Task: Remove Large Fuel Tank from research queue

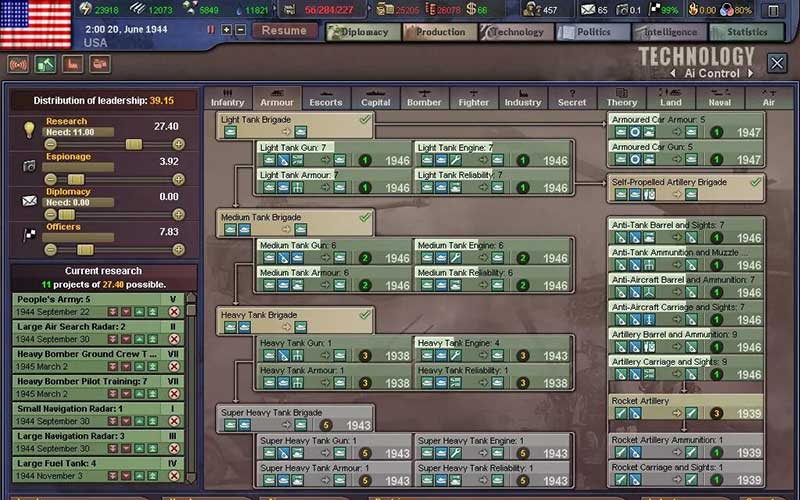Action: tap(174, 477)
